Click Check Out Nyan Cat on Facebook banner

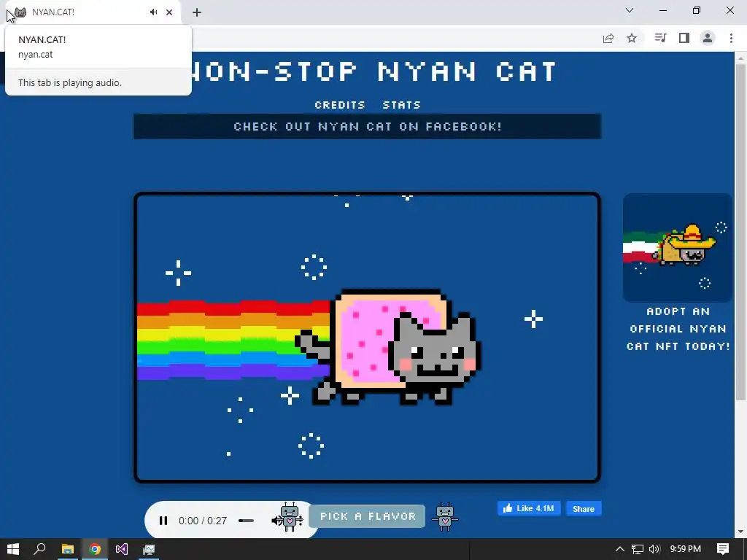tap(368, 127)
